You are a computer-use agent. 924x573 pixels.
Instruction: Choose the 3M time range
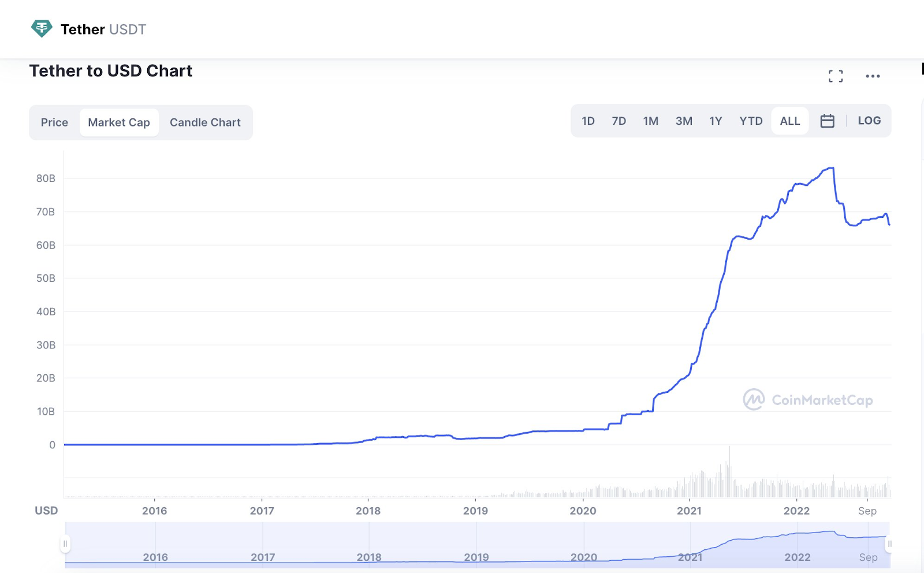click(x=684, y=121)
